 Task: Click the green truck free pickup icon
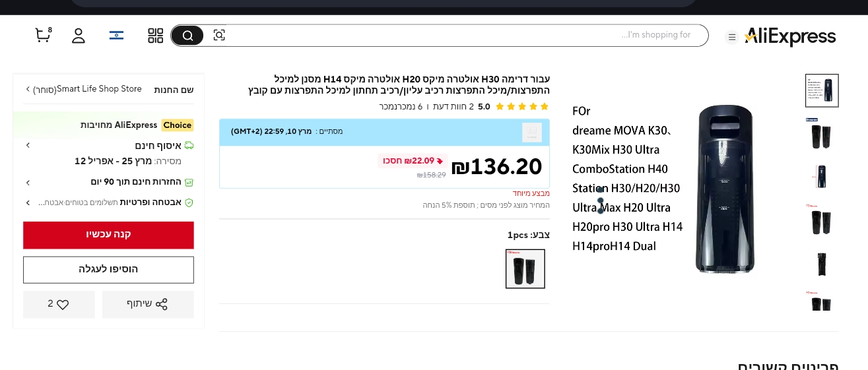(189, 145)
